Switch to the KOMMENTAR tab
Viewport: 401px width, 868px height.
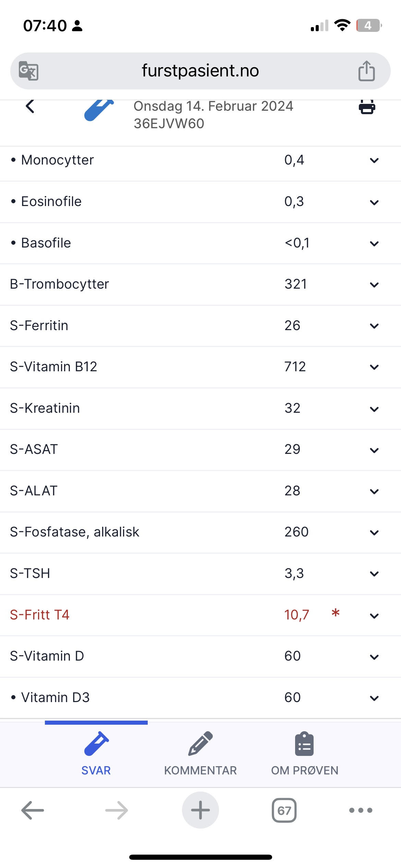pos(200,754)
